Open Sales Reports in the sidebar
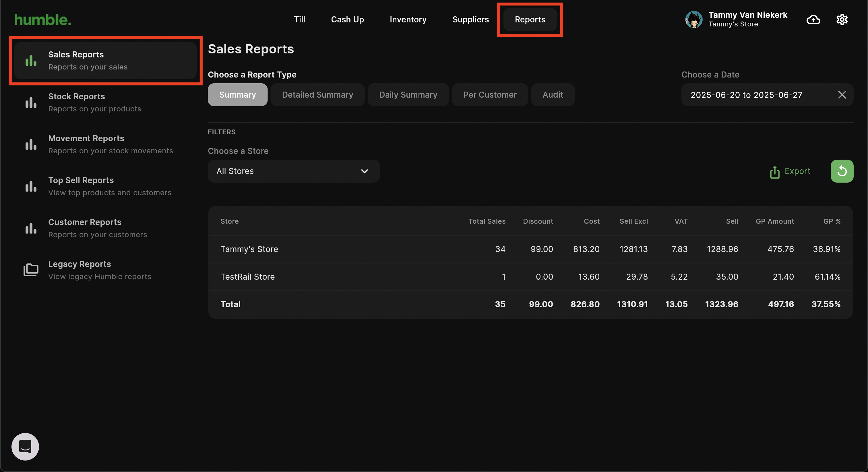 [105, 61]
